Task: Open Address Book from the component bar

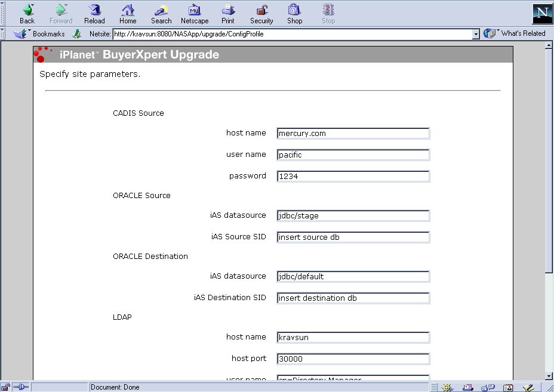Action: click(x=508, y=387)
